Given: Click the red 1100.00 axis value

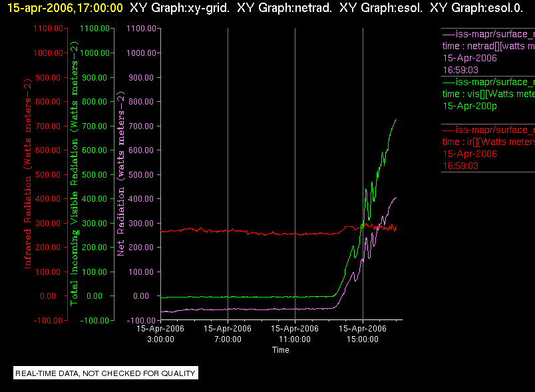Looking at the screenshot, I should pyautogui.click(x=48, y=29).
